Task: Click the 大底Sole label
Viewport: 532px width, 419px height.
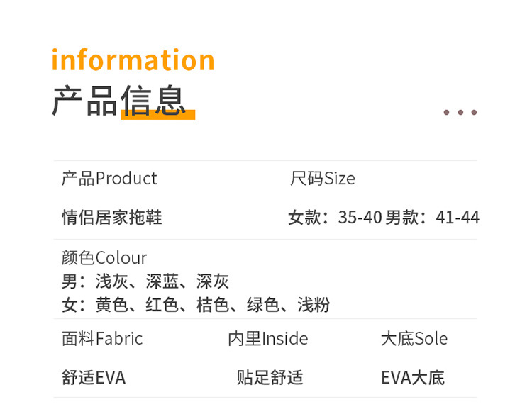Action: click(x=414, y=339)
